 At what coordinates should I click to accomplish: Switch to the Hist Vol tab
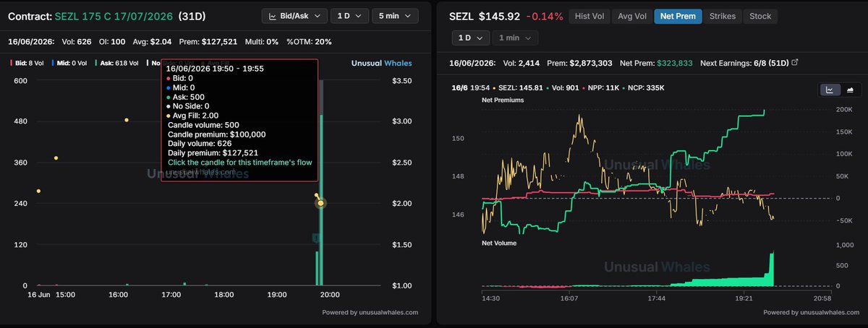click(589, 16)
